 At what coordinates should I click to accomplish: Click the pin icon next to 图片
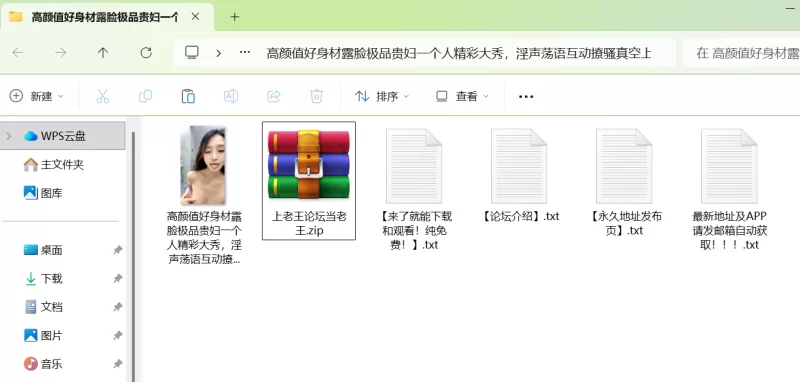(x=118, y=336)
